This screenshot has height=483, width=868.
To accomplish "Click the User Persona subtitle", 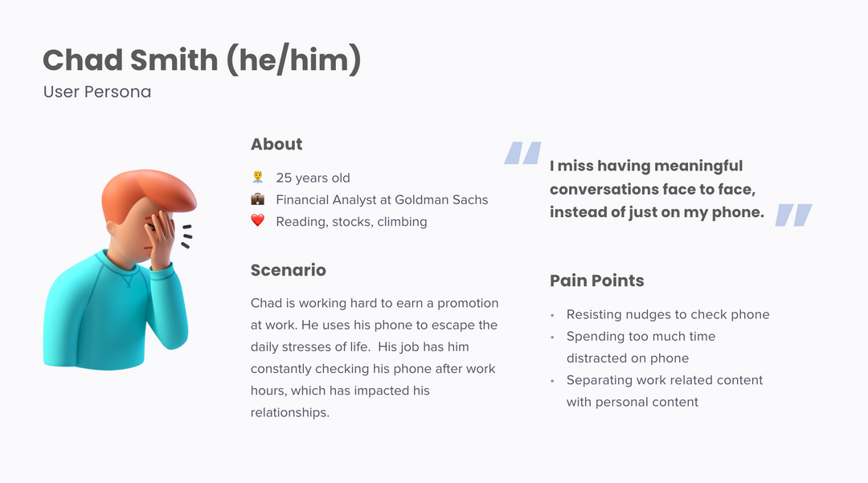I will pyautogui.click(x=97, y=92).
